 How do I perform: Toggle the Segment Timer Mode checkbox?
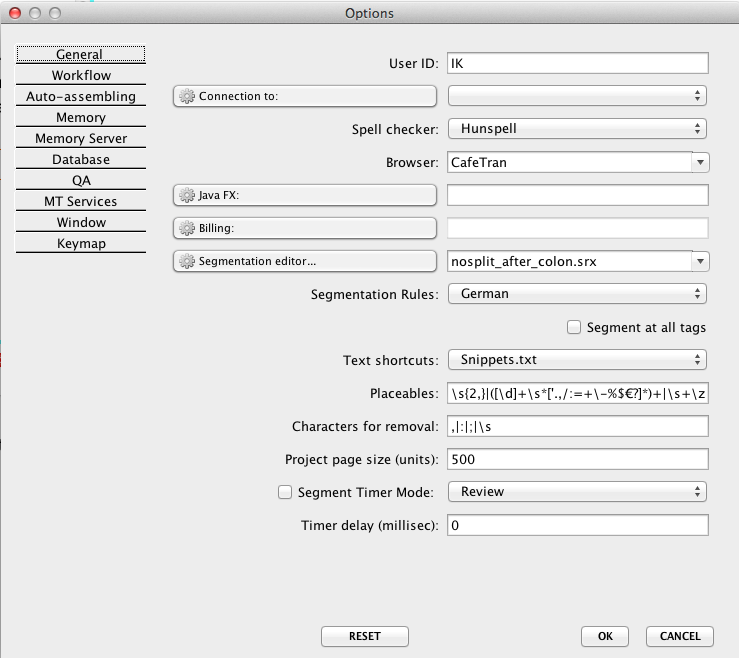tap(285, 492)
